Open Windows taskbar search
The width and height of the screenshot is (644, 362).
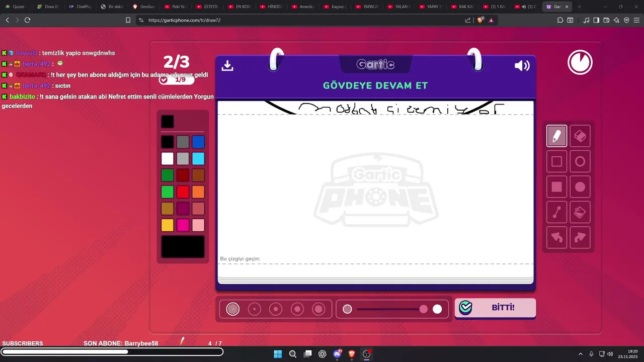coord(293,354)
